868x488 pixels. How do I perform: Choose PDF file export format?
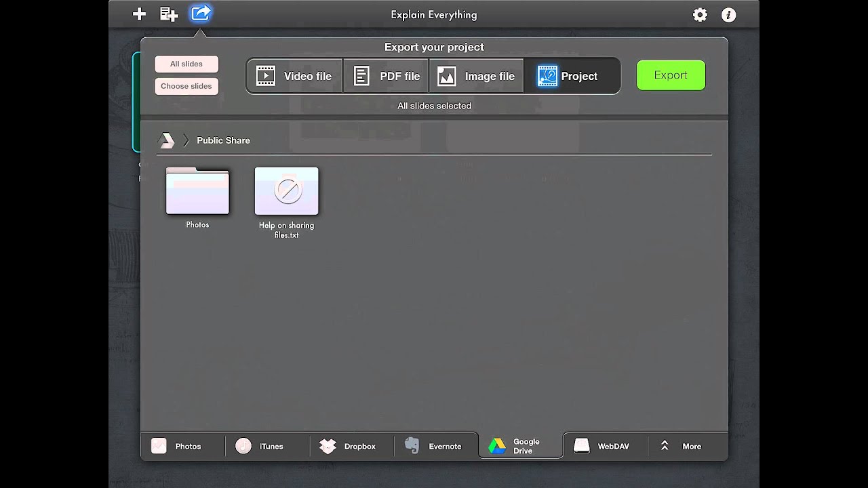[x=387, y=76]
